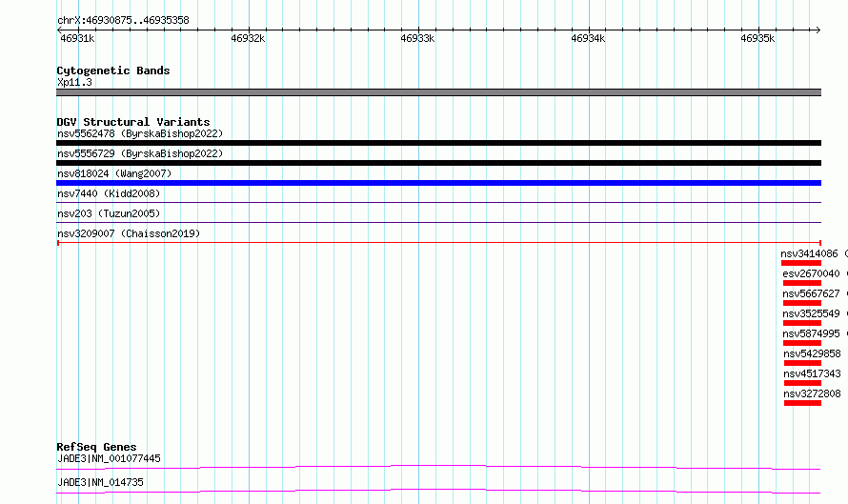Click the Cytogenetic Bands track title
848x504 pixels.
pos(113,71)
